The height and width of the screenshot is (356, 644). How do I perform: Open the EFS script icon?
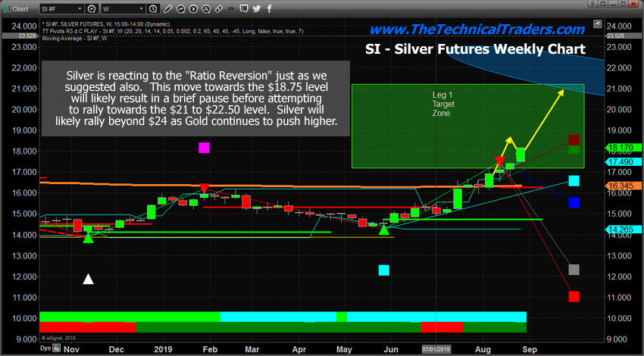click(232, 8)
